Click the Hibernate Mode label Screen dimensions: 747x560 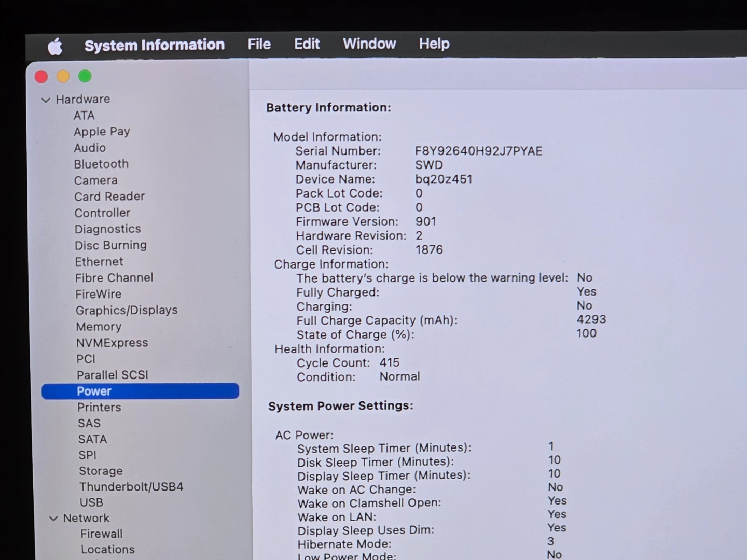point(344,544)
